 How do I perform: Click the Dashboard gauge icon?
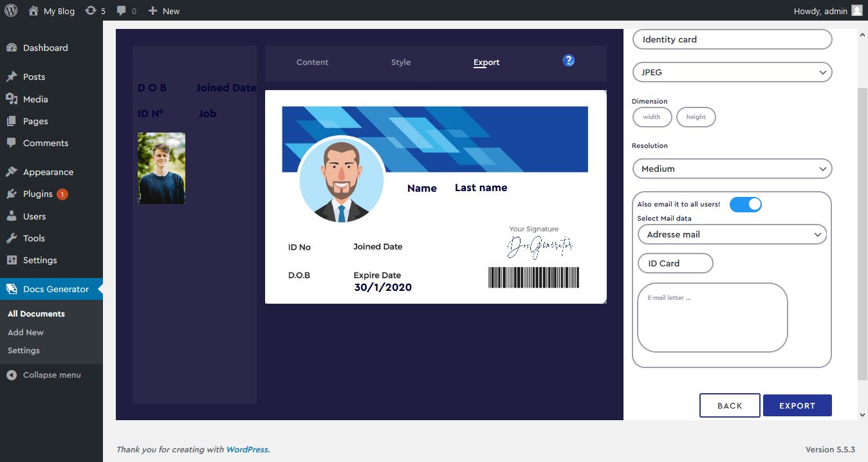12,48
